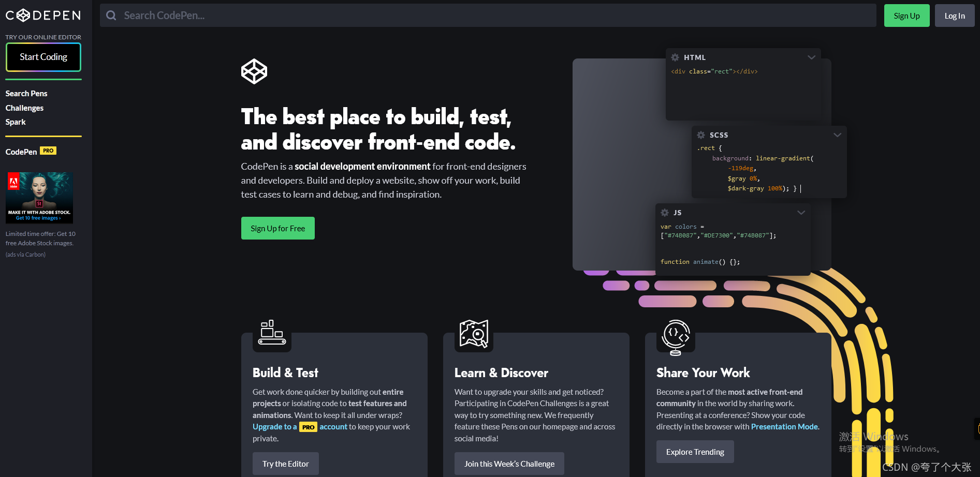Image resolution: width=980 pixels, height=477 pixels.
Task: Click the JS panel title
Action: click(677, 213)
